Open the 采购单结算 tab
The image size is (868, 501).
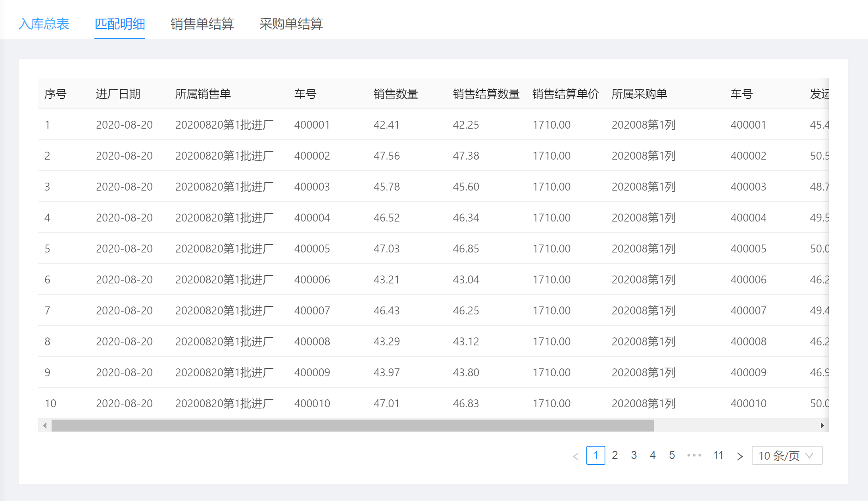tap(291, 24)
